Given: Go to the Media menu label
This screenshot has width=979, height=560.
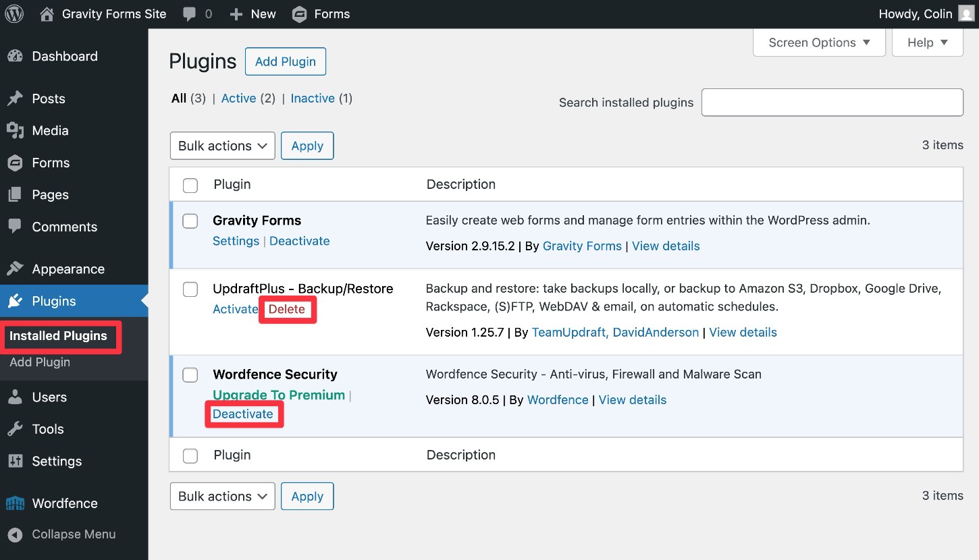Looking at the screenshot, I should click(51, 130).
